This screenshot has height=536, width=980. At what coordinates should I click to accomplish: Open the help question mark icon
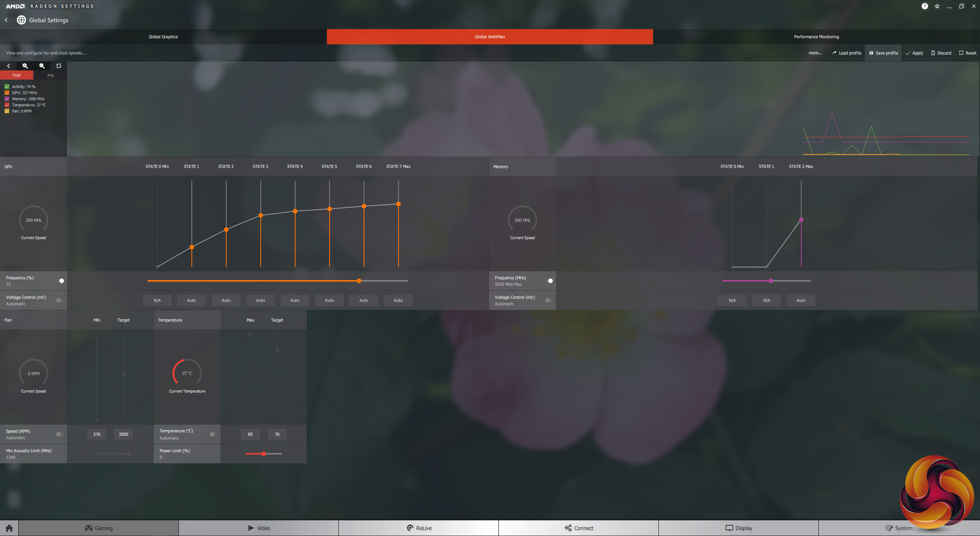[x=924, y=6]
